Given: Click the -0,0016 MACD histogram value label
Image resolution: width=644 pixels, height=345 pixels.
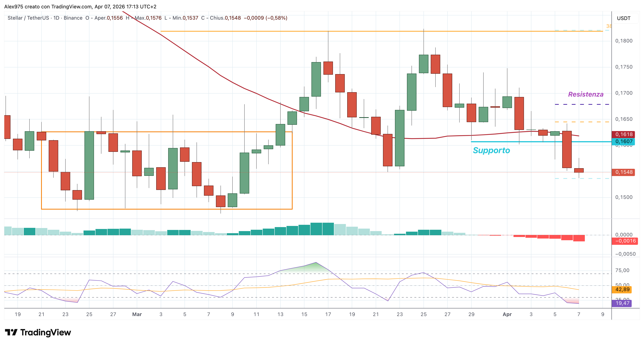Looking at the screenshot, I should (x=625, y=241).
